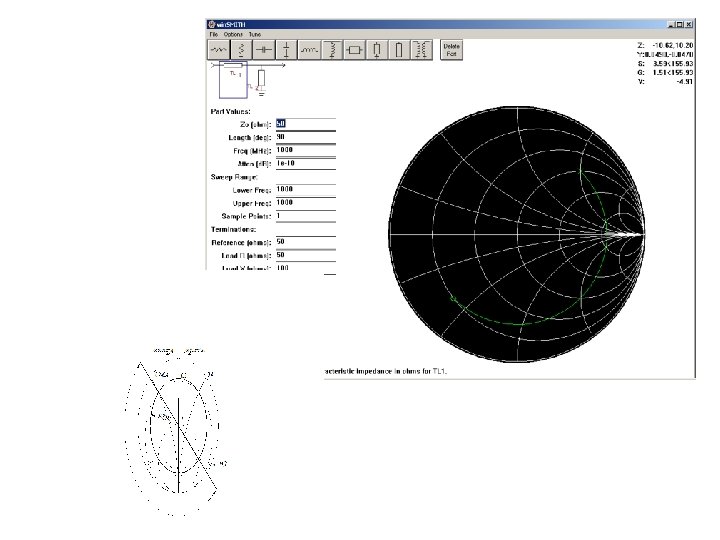Screen dimensions: 720x540
Task: Click the Length (deg) input field
Action: pos(306,137)
